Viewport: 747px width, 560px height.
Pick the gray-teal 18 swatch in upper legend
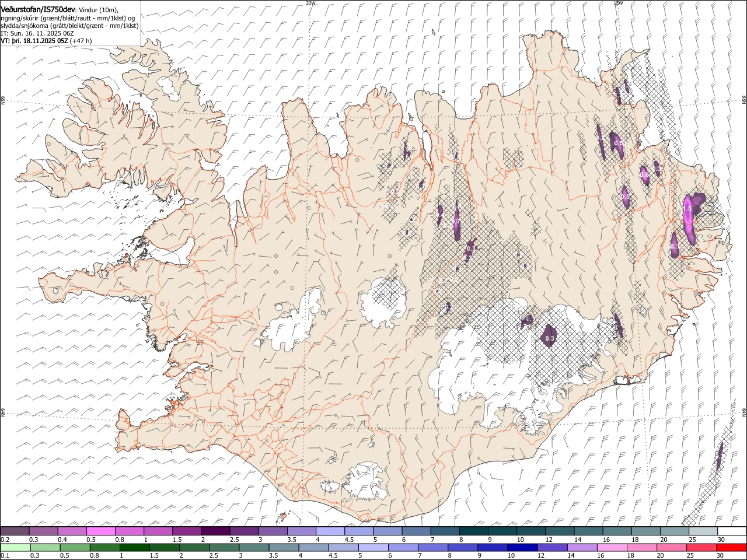[645, 531]
